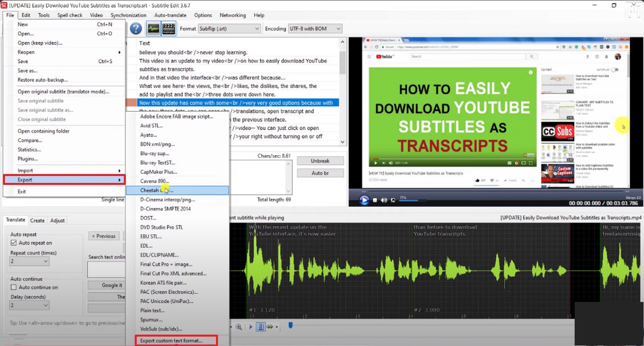Image resolution: width=644 pixels, height=346 pixels.
Task: Switch to the Create tab
Action: pos(37,221)
